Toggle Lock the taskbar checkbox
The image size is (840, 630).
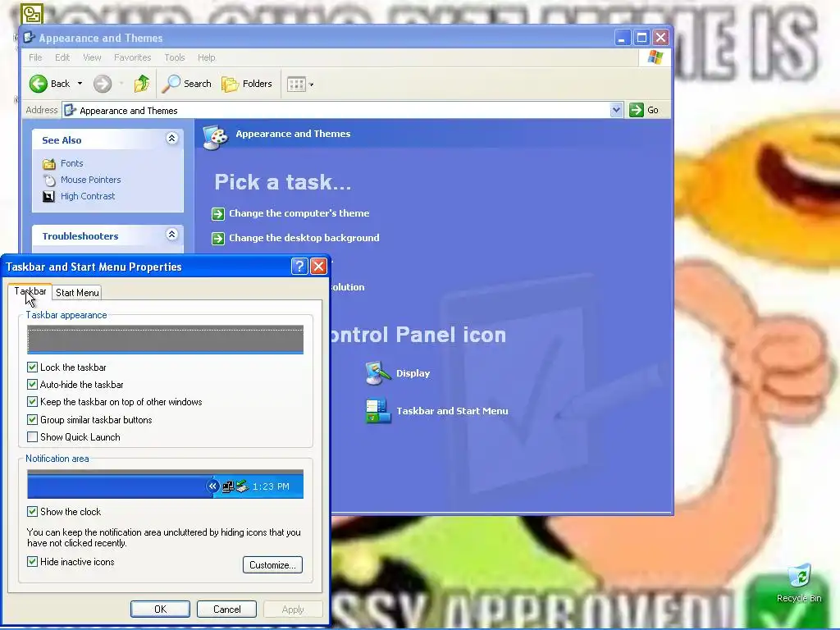click(x=32, y=367)
